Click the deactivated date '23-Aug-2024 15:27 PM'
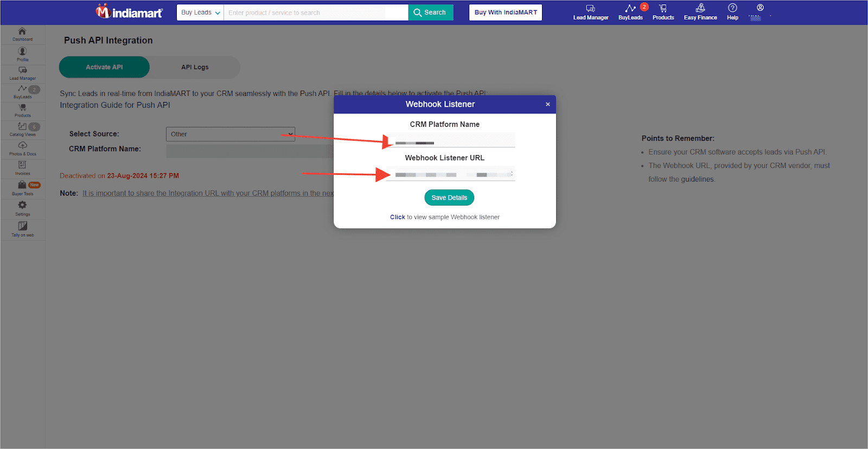The height and width of the screenshot is (449, 868). pos(143,176)
